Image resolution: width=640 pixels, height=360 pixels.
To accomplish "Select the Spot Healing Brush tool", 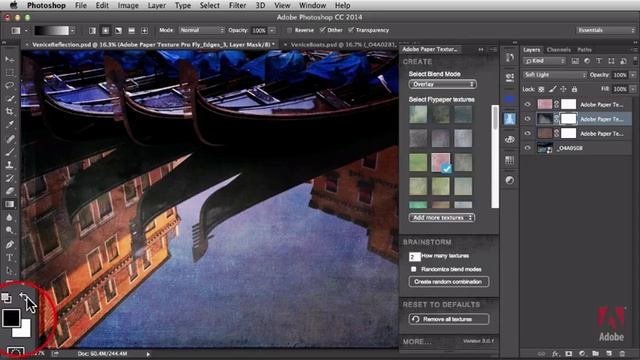I will pos(9,139).
